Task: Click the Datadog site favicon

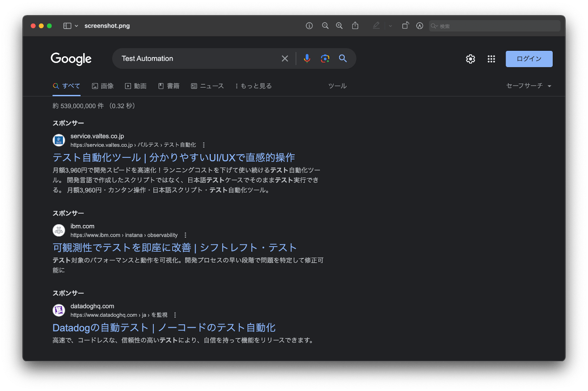Action: coord(59,310)
